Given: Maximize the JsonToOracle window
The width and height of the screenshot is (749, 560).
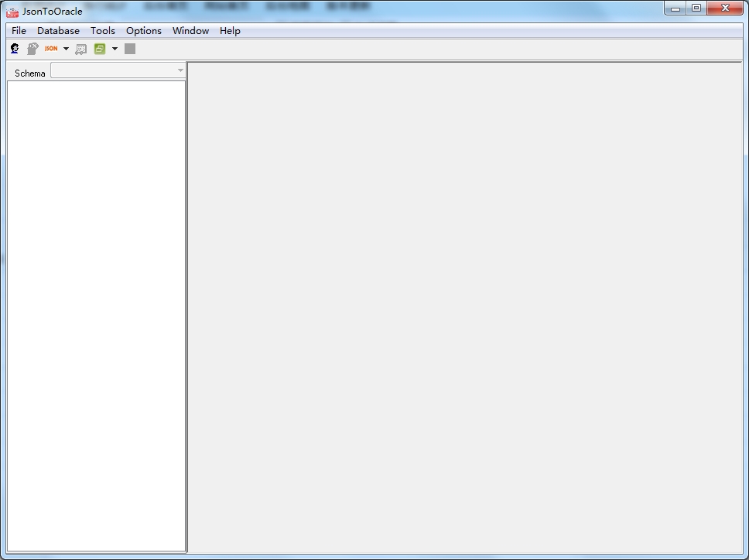Looking at the screenshot, I should 696,9.
